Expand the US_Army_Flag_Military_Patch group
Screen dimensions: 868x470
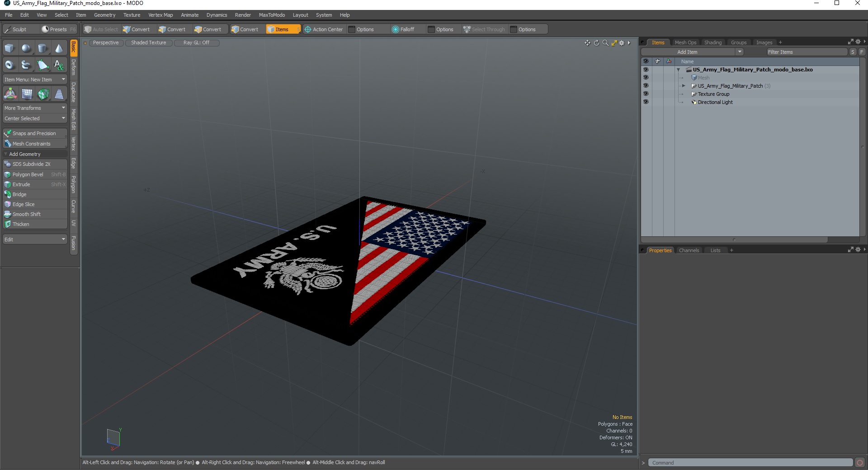coord(684,86)
